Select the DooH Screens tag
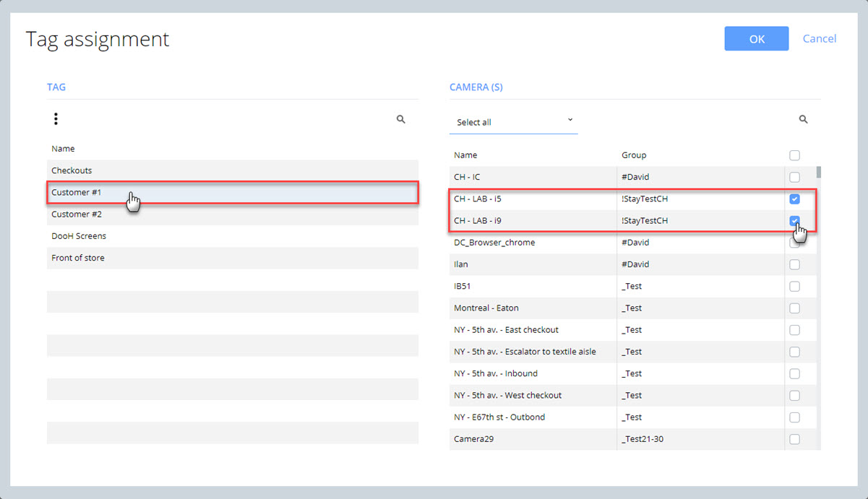Screen dimensions: 868x499 (x=233, y=236)
